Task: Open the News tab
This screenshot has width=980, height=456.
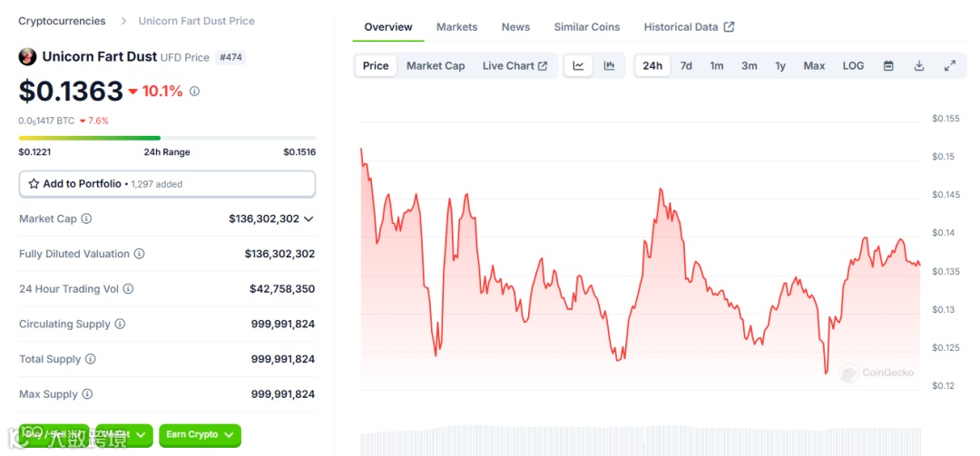Action: click(515, 27)
